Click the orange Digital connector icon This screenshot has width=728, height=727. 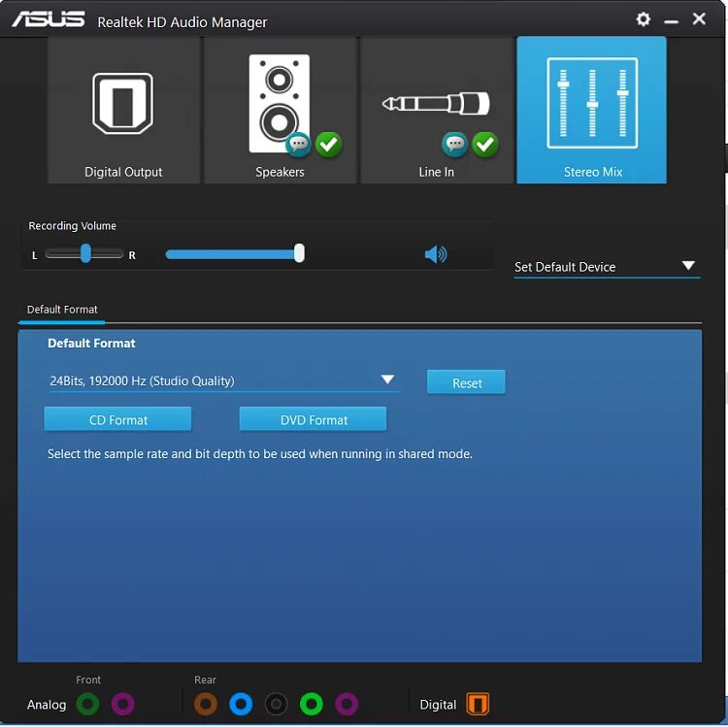[x=478, y=704]
